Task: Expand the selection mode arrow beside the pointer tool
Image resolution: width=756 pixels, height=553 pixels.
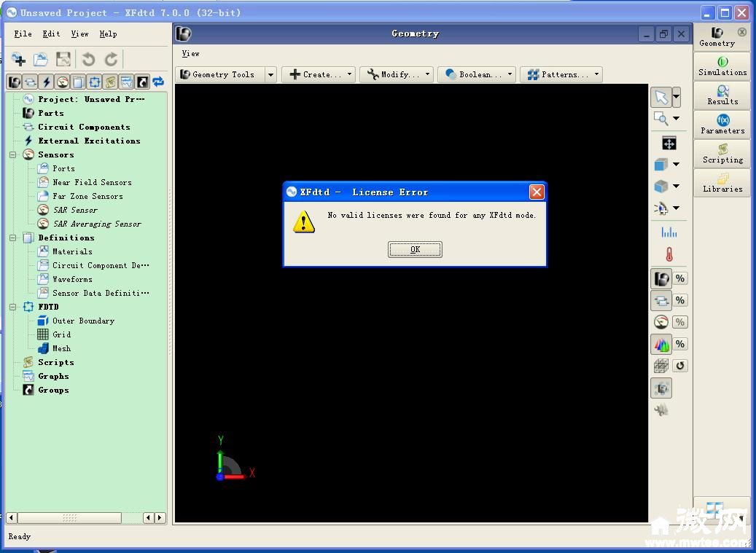Action: [x=677, y=98]
